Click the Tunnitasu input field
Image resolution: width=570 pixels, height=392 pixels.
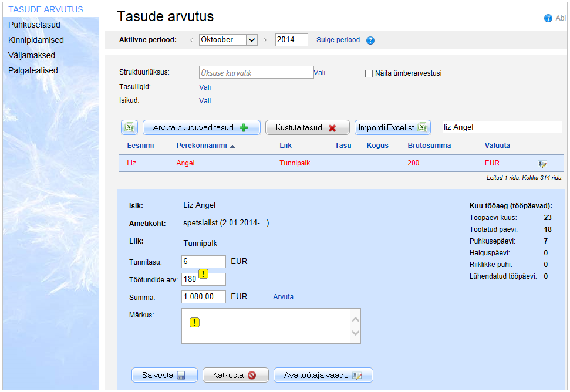click(204, 261)
